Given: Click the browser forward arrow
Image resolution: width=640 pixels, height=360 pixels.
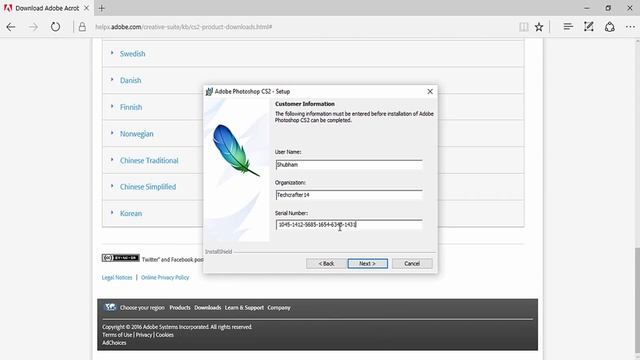Looking at the screenshot, I should click(x=33, y=27).
